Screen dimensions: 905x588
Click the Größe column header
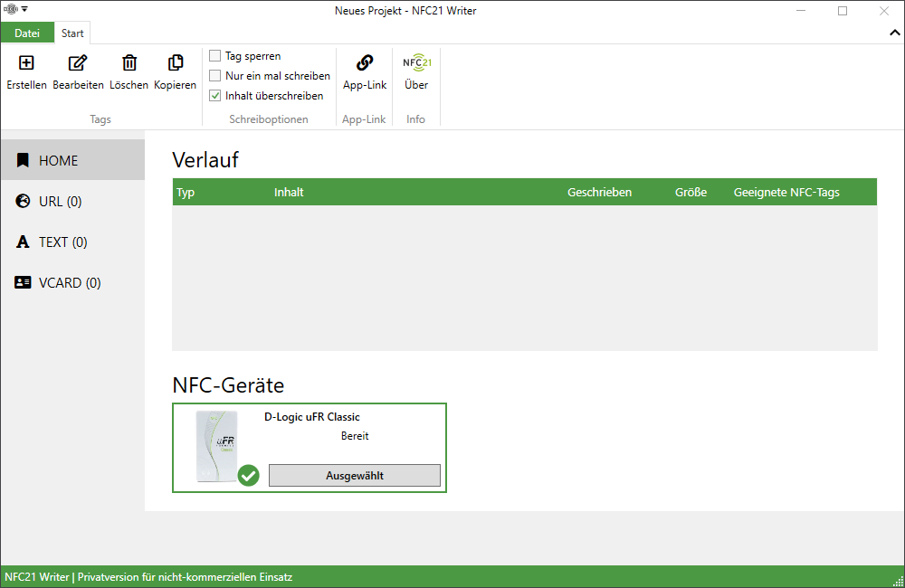[691, 192]
